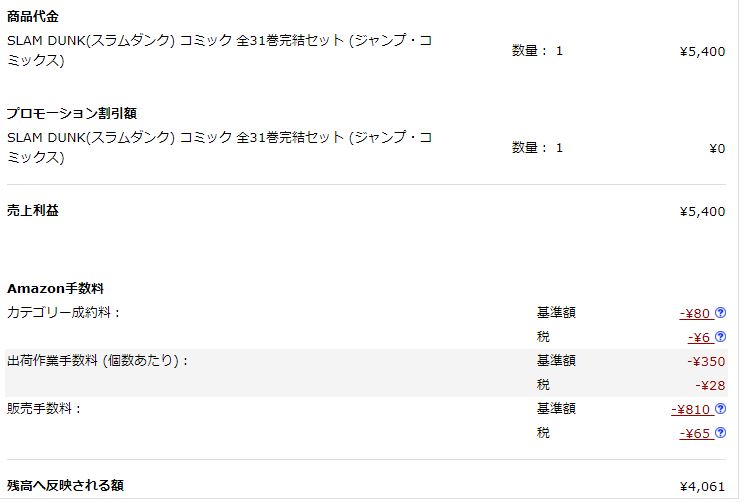Click the ¥0 promotion discount amount
Screen dimensions: 748x503
pos(716,148)
